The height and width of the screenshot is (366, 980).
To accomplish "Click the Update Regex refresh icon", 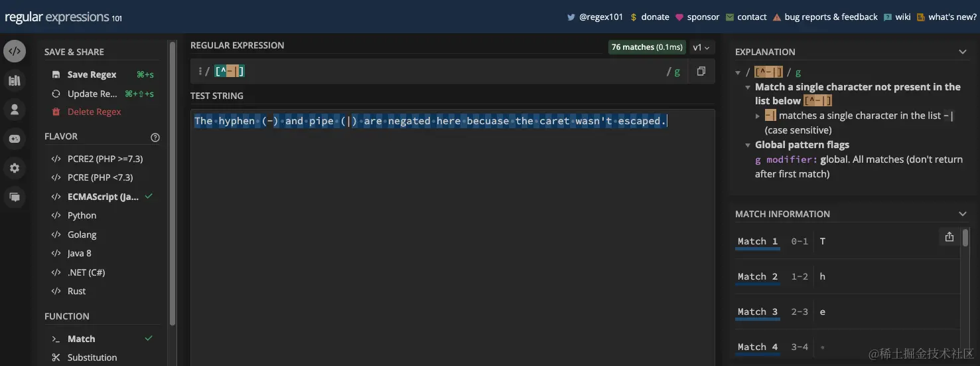I will (x=56, y=94).
